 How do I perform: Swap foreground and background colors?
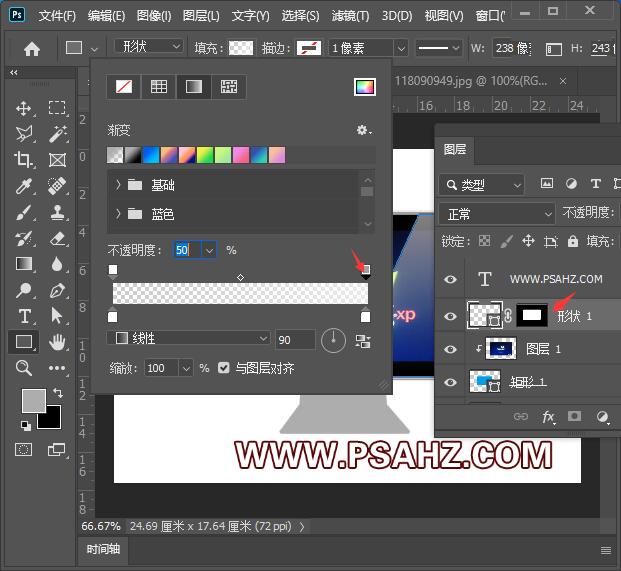click(58, 392)
